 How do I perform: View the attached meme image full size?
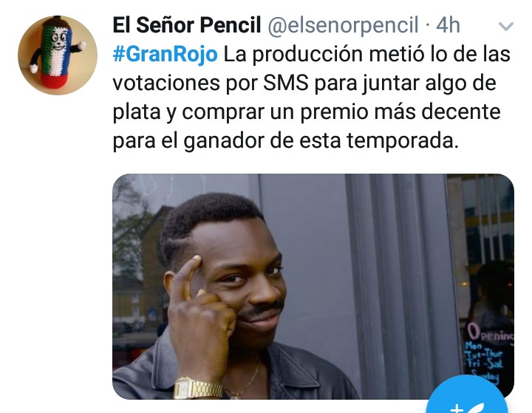313,286
